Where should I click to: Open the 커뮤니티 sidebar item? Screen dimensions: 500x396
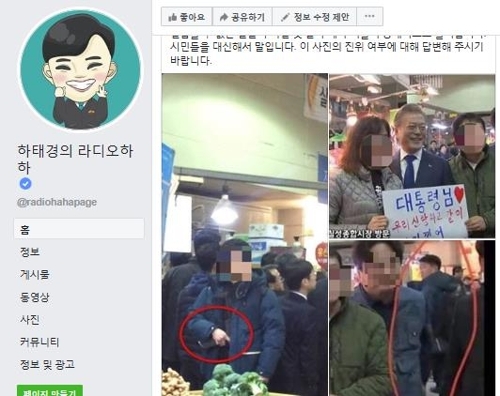click(39, 342)
